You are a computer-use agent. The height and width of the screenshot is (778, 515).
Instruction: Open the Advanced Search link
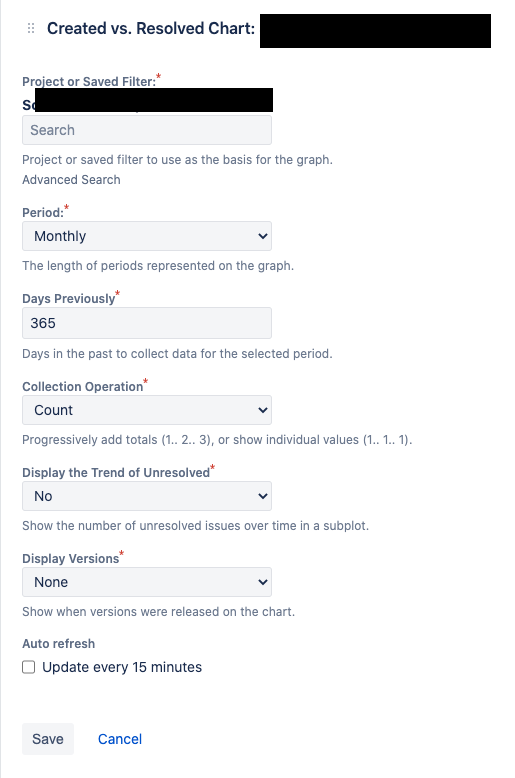pos(71,180)
